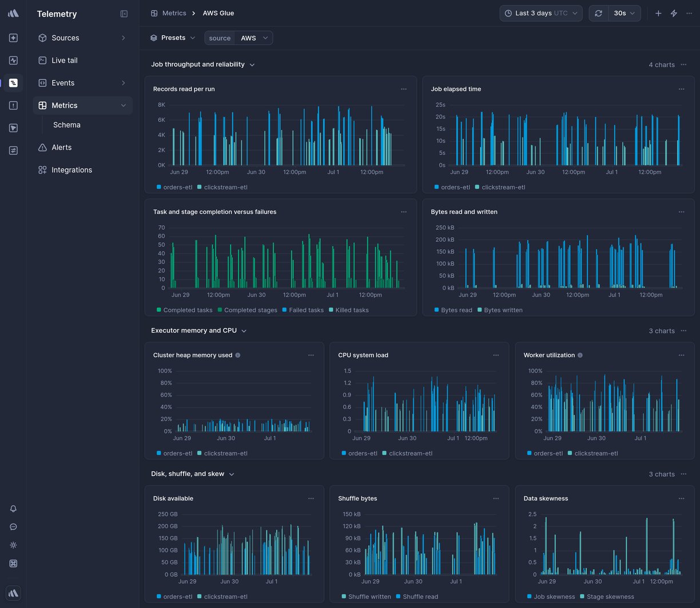
Task: Show info for Cluster heap memory used
Action: (238, 355)
